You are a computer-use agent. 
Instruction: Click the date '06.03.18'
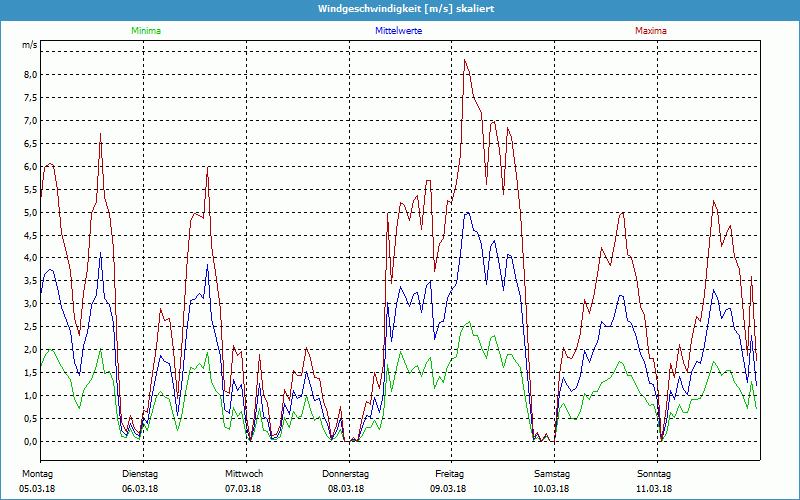click(x=140, y=489)
